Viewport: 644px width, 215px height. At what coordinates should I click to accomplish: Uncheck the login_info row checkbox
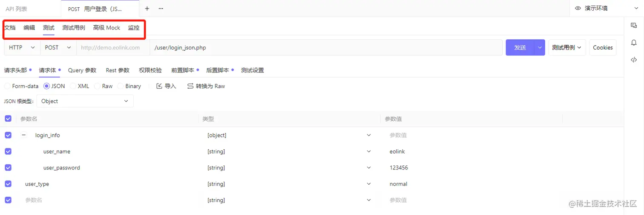click(8, 135)
